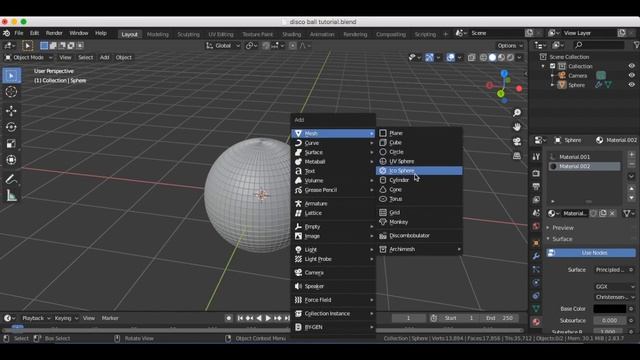Click the viewport zoom magnifier icon

(x=517, y=113)
